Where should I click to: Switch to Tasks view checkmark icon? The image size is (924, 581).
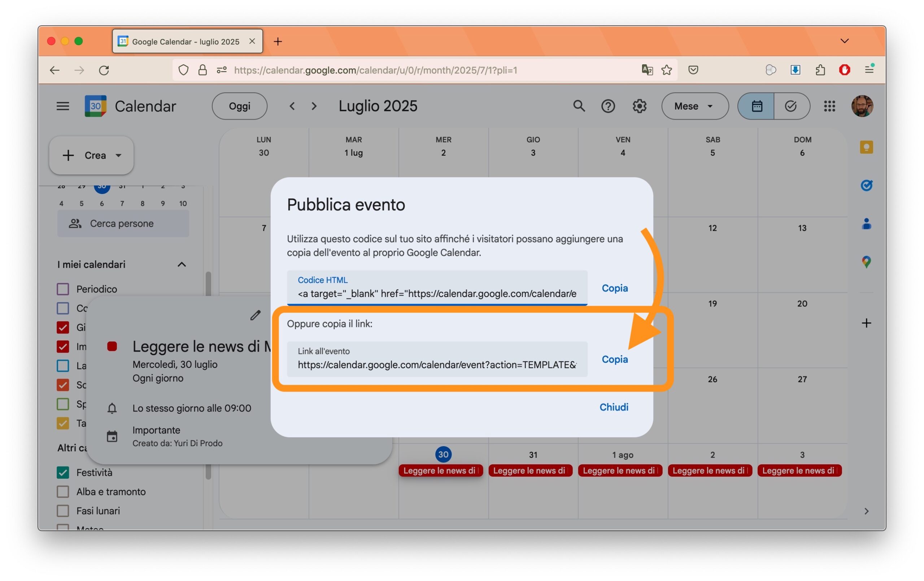point(791,106)
